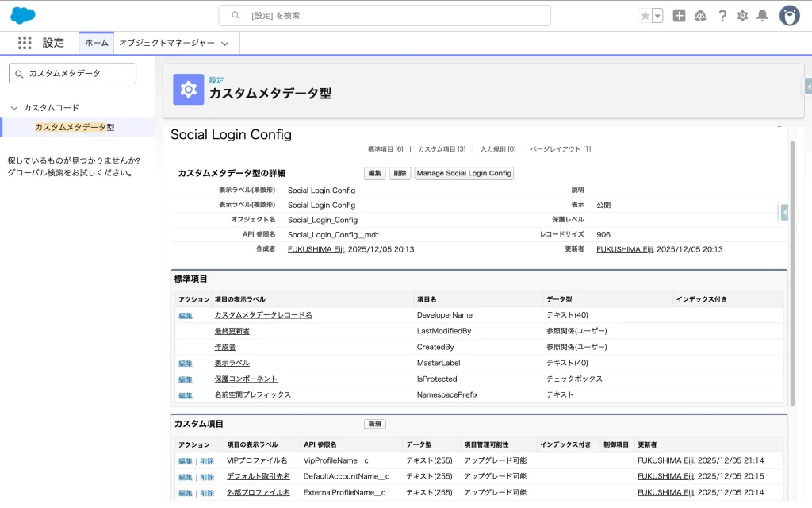Image resolution: width=812 pixels, height=508 pixels.
Task: Click the global setup search field
Action: [385, 15]
